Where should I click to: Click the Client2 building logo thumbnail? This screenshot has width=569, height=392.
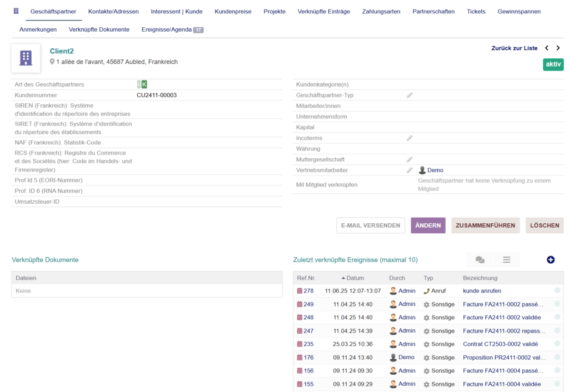click(x=26, y=58)
